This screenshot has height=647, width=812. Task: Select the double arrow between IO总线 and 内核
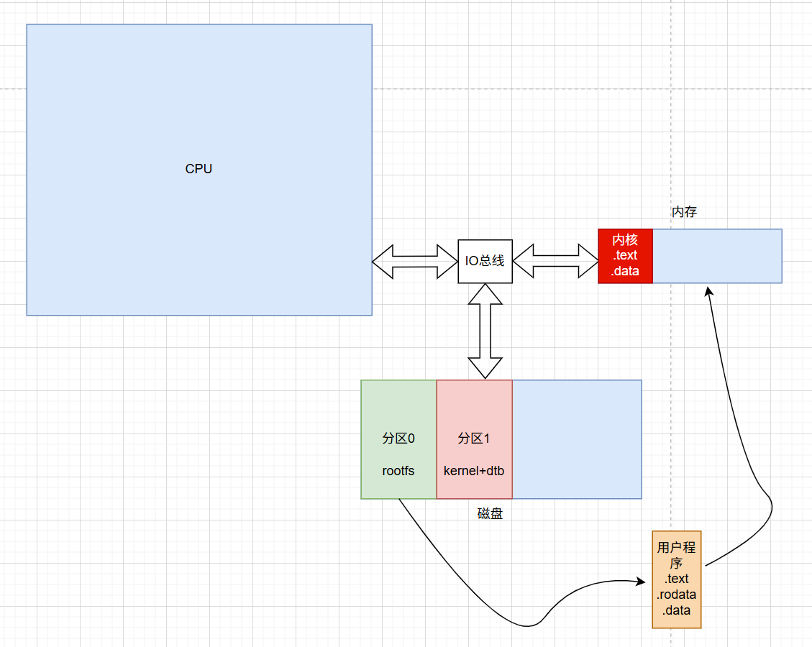[555, 262]
